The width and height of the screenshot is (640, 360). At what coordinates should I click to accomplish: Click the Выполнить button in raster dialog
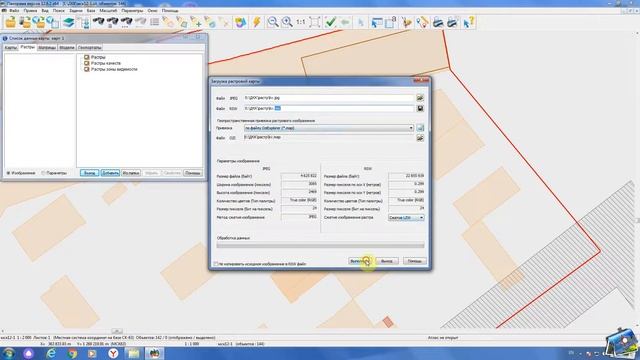coord(360,261)
